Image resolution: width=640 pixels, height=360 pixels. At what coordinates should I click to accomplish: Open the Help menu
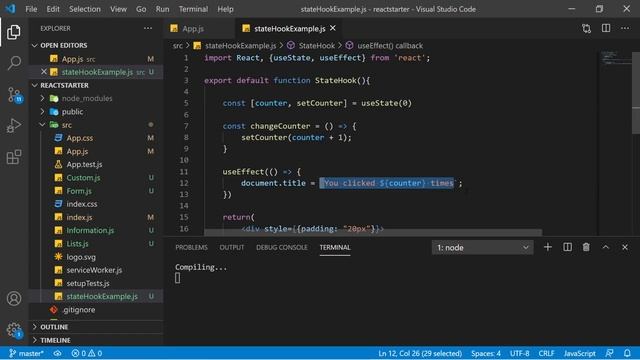(225, 9)
